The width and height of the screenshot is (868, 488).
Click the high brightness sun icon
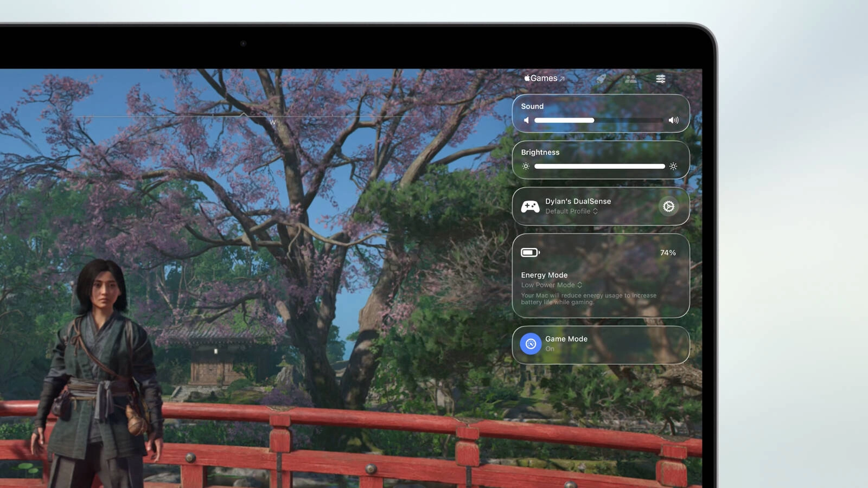tap(673, 166)
